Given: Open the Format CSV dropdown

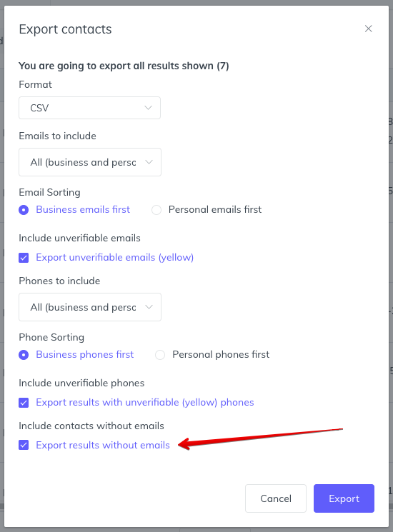Looking at the screenshot, I should tap(89, 108).
